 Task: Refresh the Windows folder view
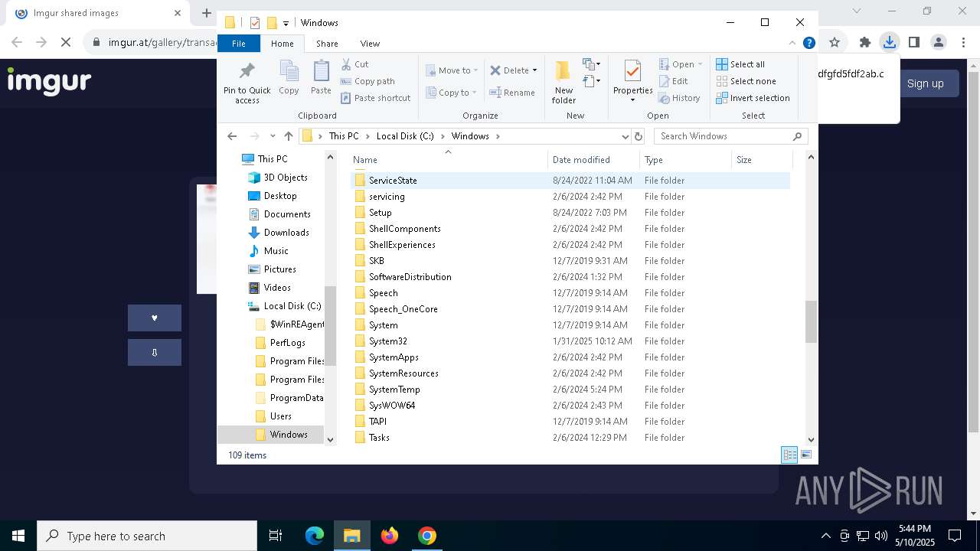(639, 136)
